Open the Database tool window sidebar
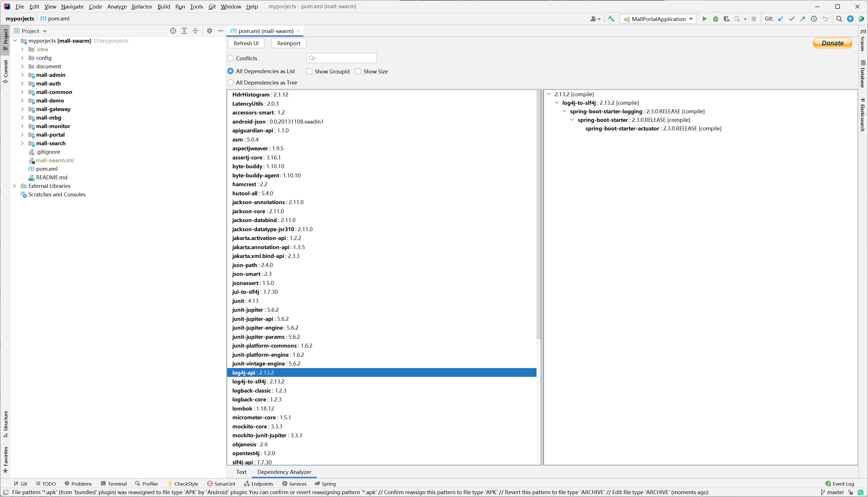 tap(863, 74)
